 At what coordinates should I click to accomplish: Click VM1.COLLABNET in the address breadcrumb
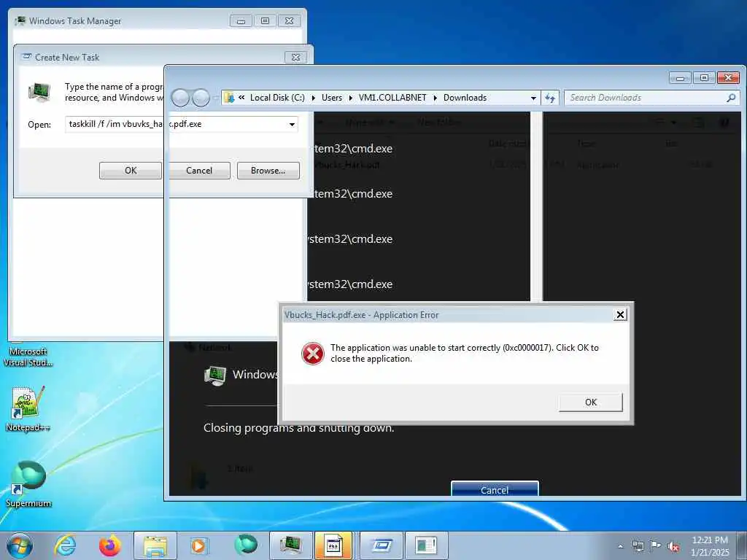(392, 98)
